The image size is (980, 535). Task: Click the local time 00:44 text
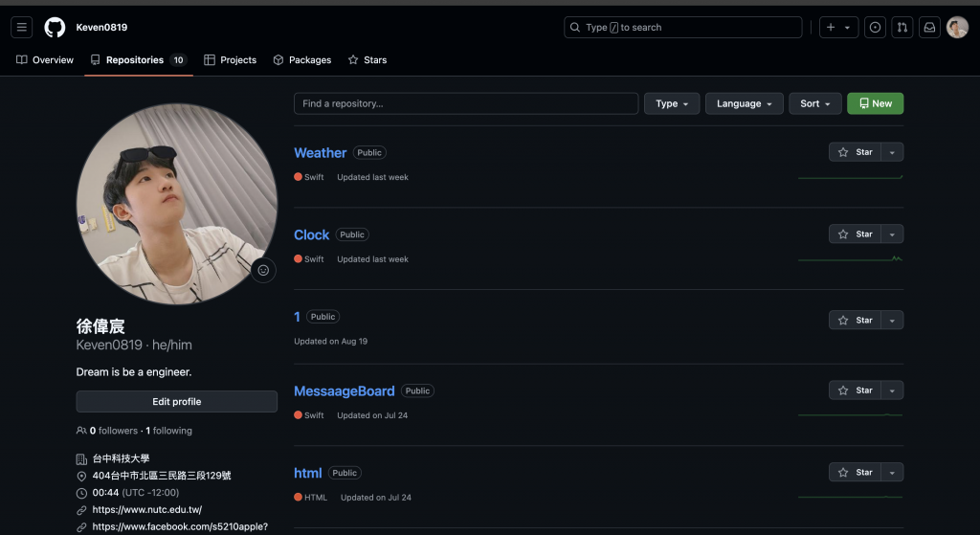coord(105,493)
